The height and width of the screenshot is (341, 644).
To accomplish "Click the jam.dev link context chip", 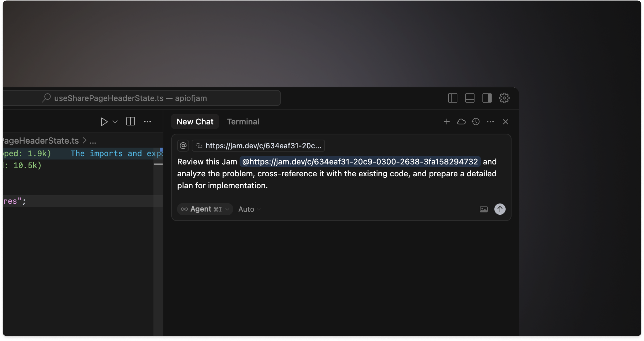I will click(258, 146).
